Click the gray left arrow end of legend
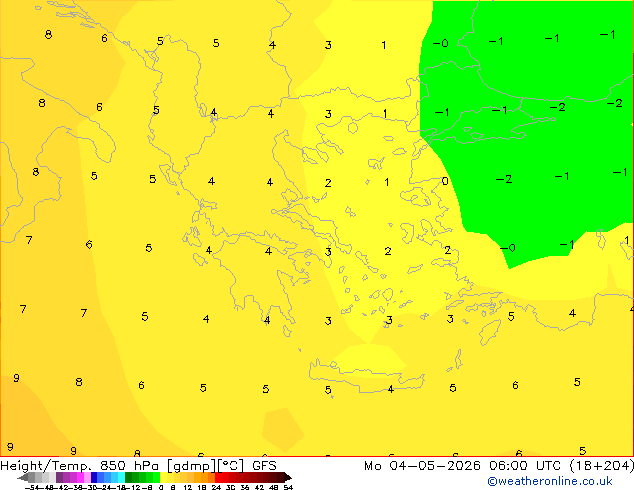This screenshot has width=634, height=490. 23,477
